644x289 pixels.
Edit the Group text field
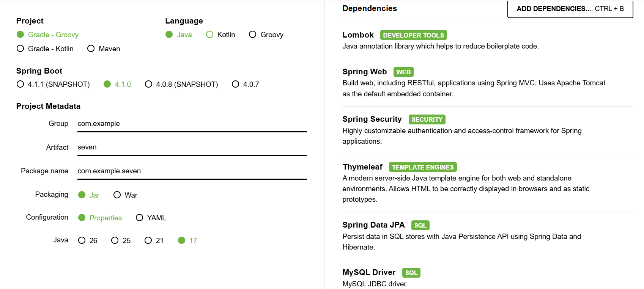coord(192,124)
